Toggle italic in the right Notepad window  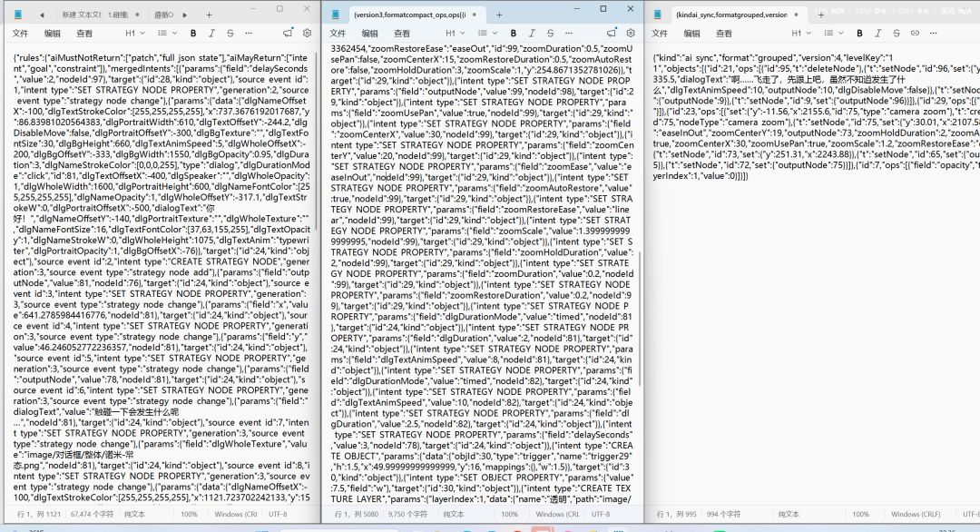click(x=878, y=33)
